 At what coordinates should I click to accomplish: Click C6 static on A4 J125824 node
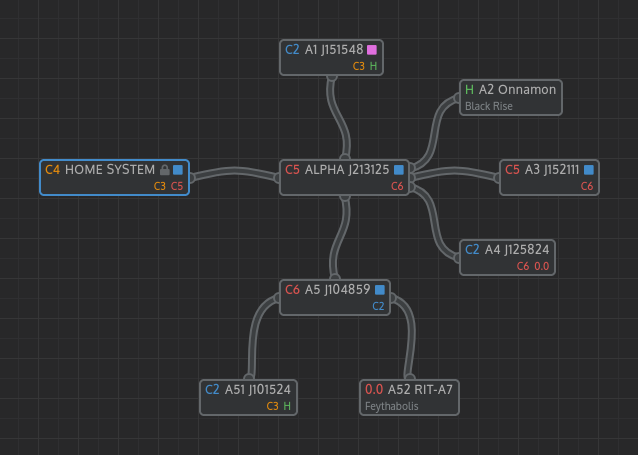click(523, 266)
